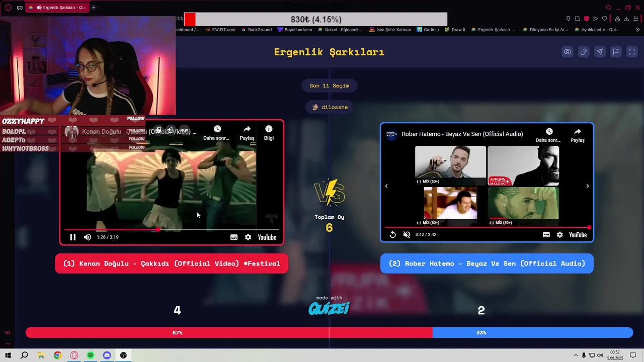Click the flag report icon in Quizei

click(616, 52)
